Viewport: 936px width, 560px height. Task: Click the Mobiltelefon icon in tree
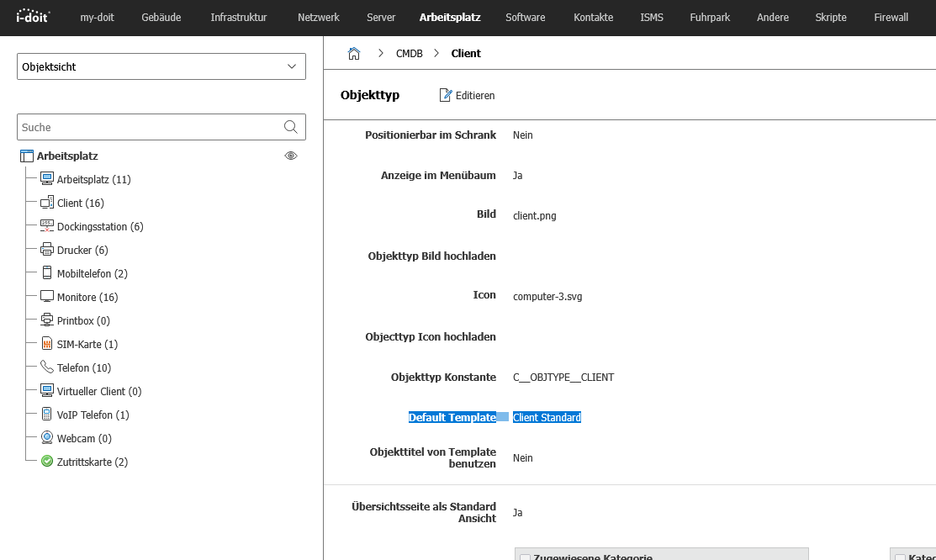[47, 273]
